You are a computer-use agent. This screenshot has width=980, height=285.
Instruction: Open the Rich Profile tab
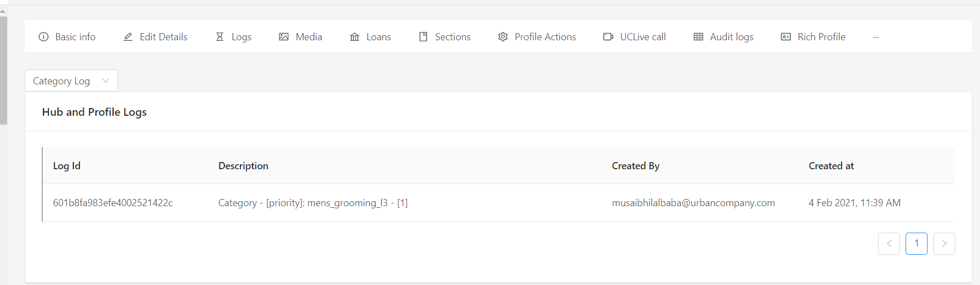point(821,37)
